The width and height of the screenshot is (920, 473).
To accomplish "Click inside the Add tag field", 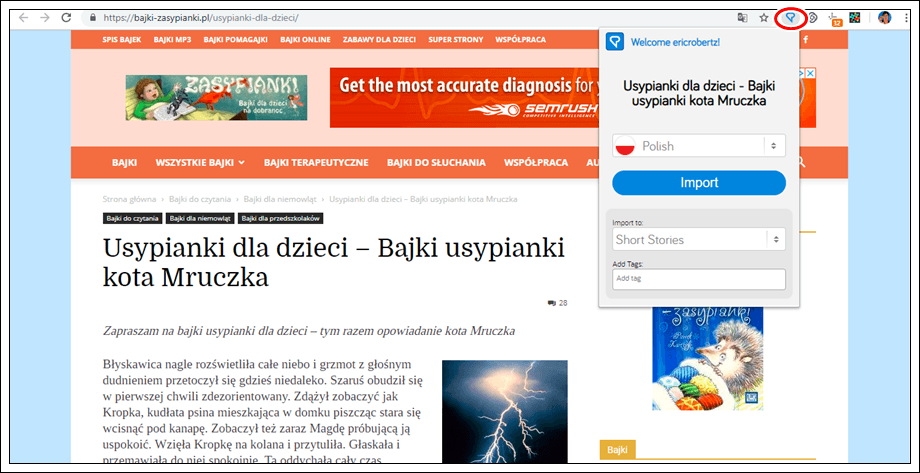I will (x=699, y=279).
